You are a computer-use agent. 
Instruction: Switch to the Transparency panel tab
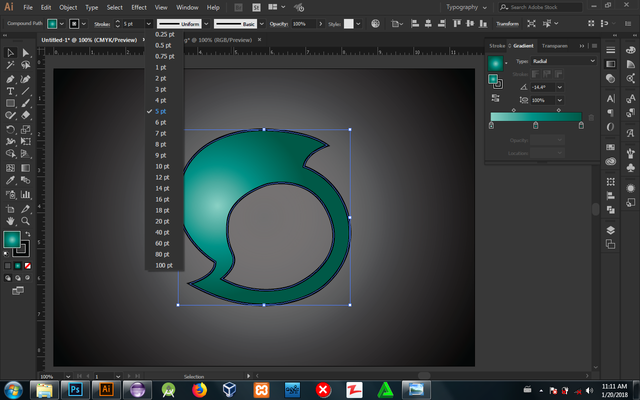pos(555,46)
